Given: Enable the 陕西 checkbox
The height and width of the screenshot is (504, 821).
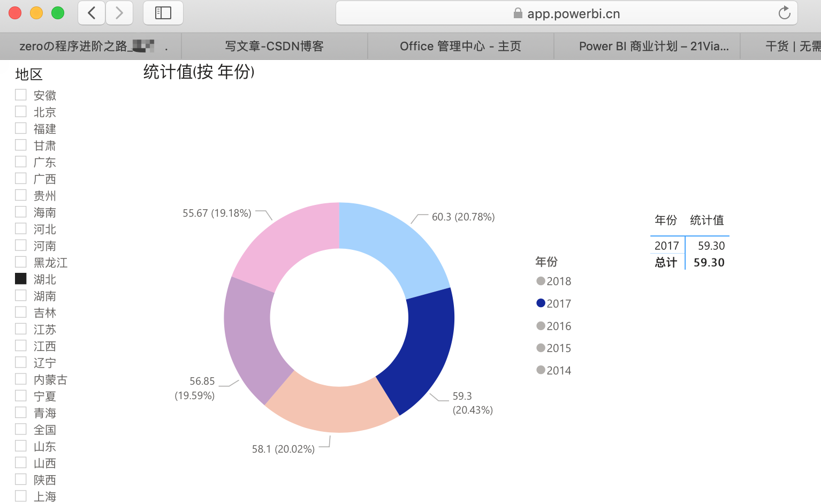Looking at the screenshot, I should click(x=21, y=479).
